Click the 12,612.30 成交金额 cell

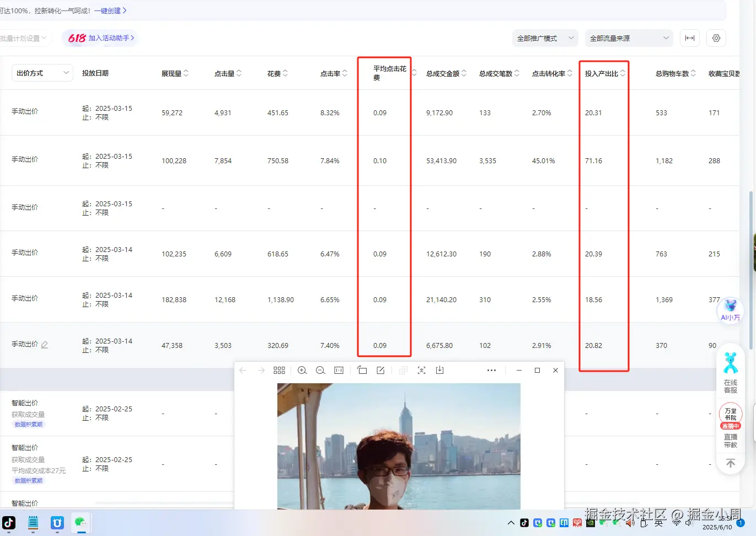coord(442,254)
